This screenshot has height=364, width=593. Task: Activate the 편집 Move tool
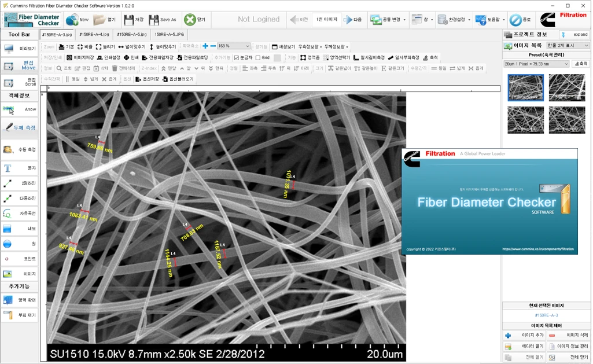click(x=20, y=65)
